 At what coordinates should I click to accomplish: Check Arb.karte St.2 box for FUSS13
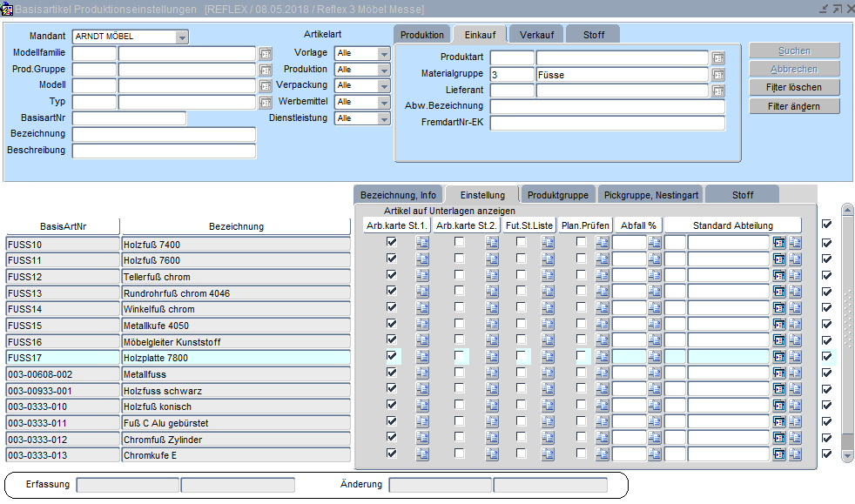click(460, 292)
